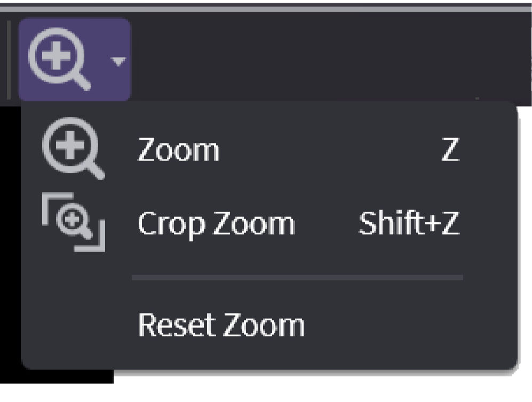Choose the Crop Zoom menu entry
The width and height of the screenshot is (532, 402).
216,223
